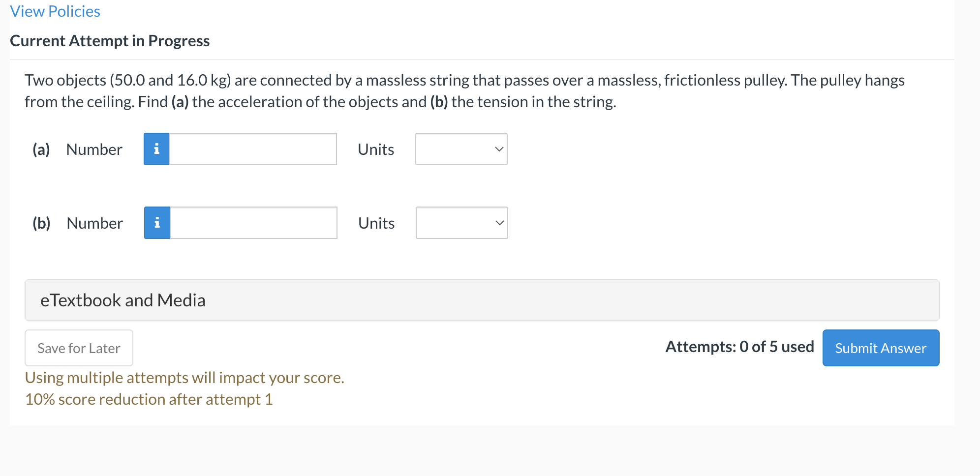Click the 10% score reduction notice
The height and width of the screenshot is (476, 980).
coord(149,399)
